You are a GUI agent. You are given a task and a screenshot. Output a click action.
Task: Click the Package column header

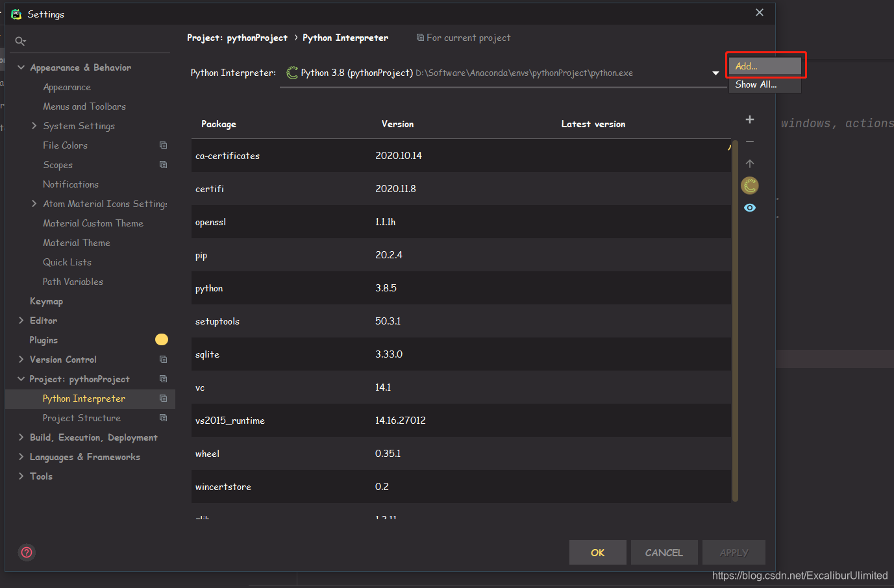pyautogui.click(x=219, y=124)
